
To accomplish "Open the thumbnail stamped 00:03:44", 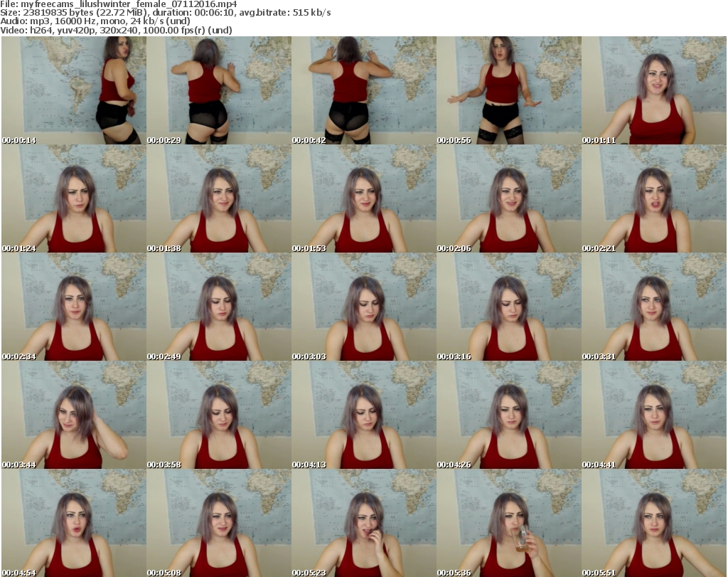I will (x=74, y=415).
